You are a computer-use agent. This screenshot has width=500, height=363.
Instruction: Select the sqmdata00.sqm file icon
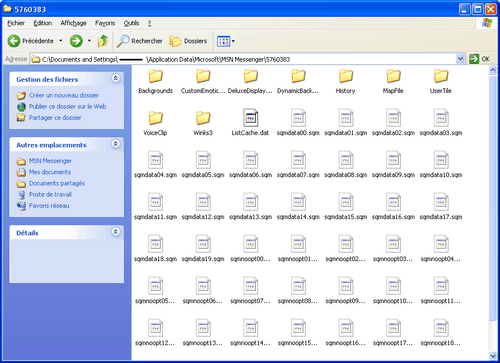298,118
